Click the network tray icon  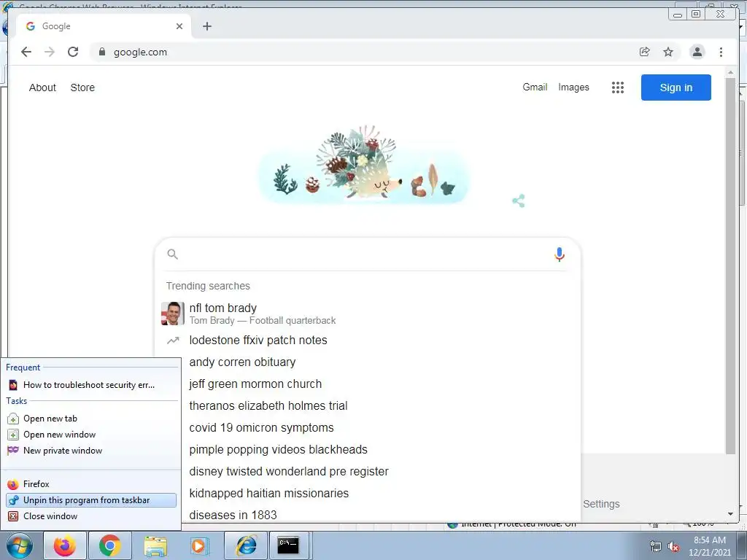pos(656,546)
